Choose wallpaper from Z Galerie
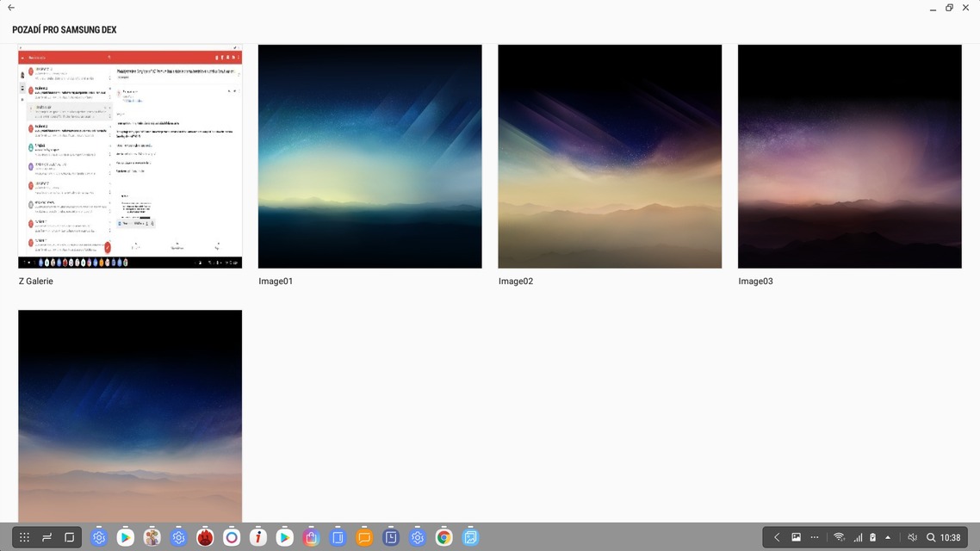 coord(130,157)
